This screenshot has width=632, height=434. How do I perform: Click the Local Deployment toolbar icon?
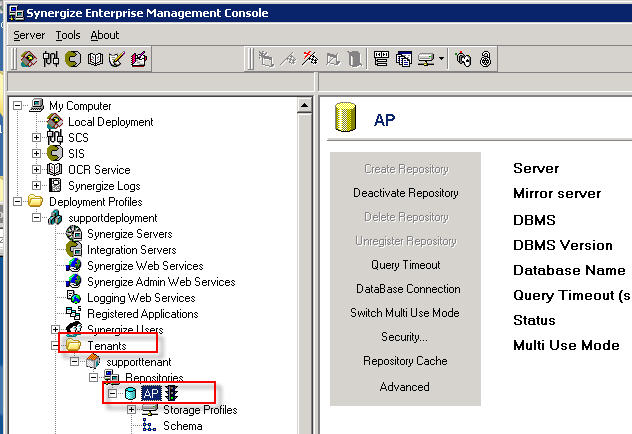[x=29, y=59]
